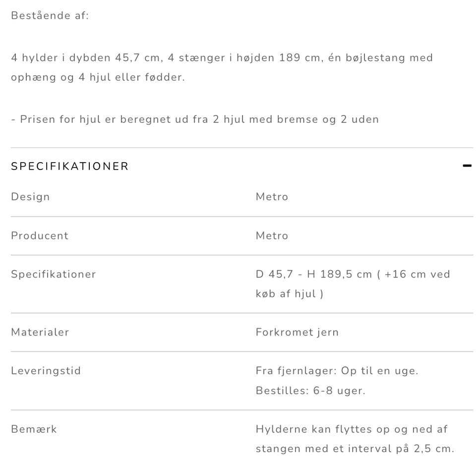Select the Metro value in the Design row
The image size is (476, 463).
(272, 196)
